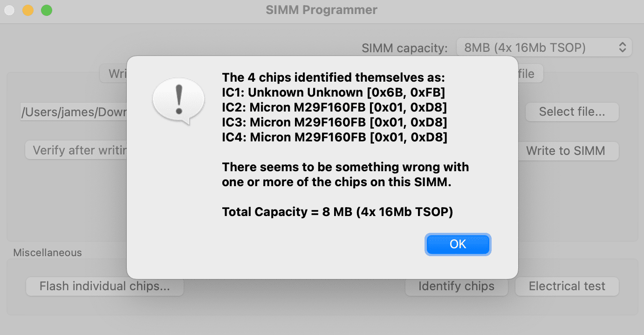
Task: Click the green zoom window button
Action: coord(47,10)
